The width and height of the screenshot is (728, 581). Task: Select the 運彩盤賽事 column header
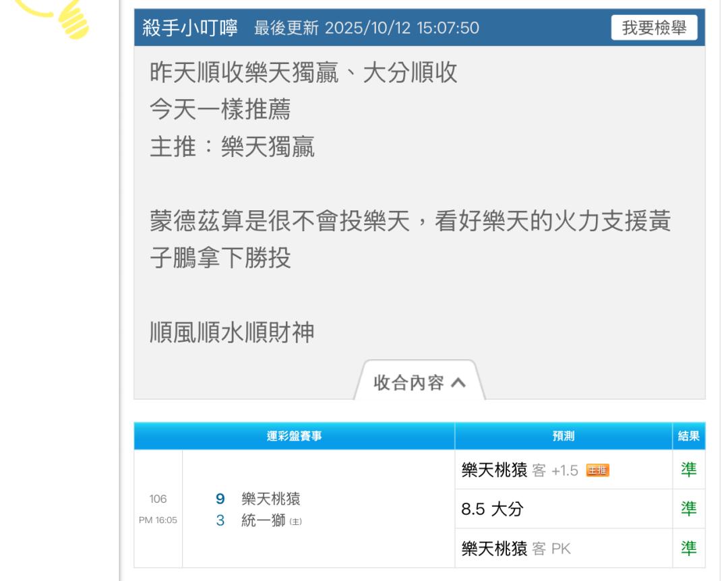294,436
